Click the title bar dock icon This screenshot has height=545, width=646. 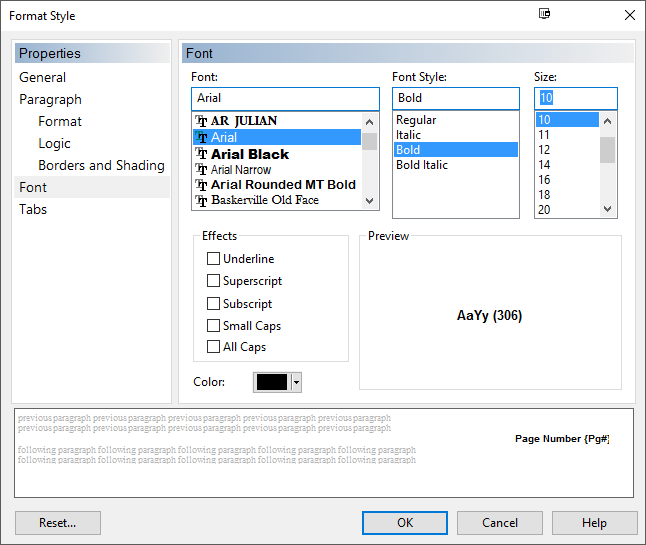[x=545, y=14]
